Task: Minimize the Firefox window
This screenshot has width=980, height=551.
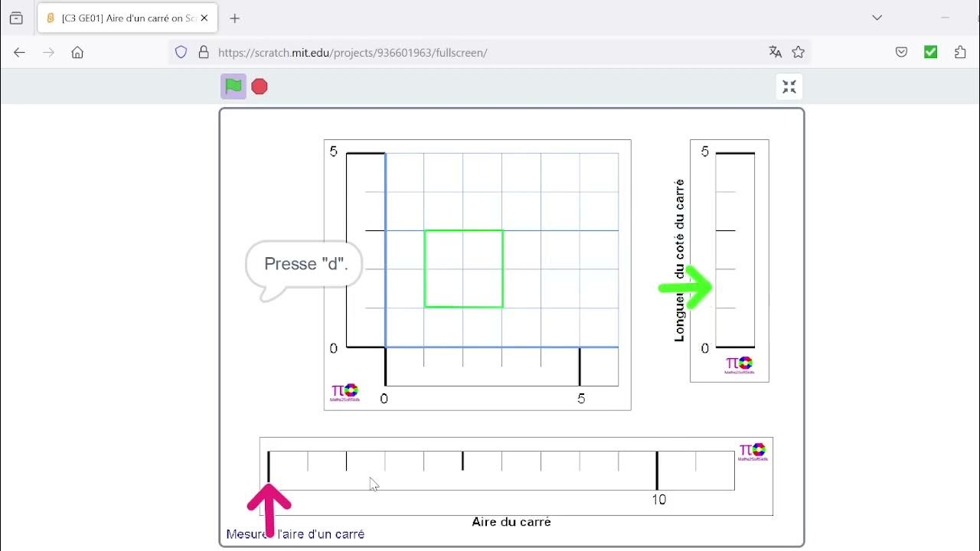Action: pos(946,18)
